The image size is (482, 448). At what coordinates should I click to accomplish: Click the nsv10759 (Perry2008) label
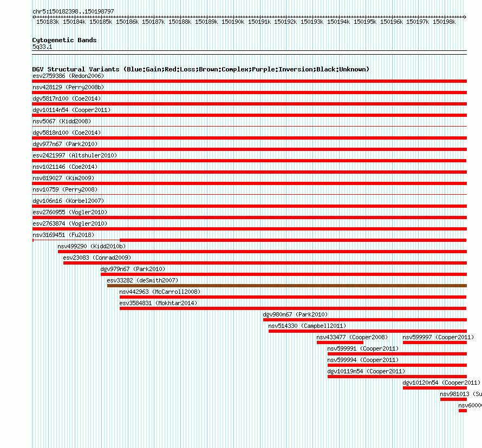tap(65, 189)
